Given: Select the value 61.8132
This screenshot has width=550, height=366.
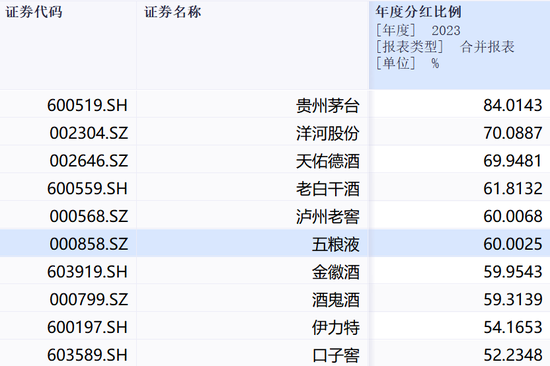Looking at the screenshot, I should pyautogui.click(x=513, y=188).
